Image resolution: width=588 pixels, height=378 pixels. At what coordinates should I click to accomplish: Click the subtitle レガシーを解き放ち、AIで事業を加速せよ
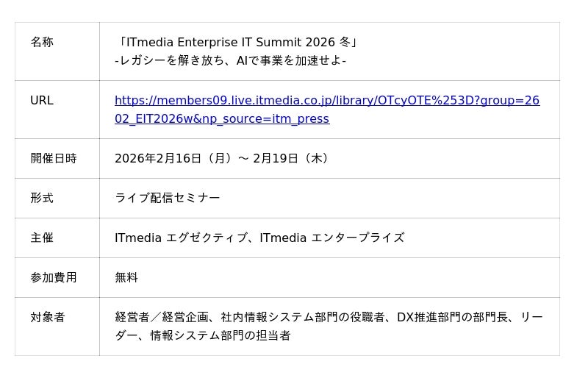point(230,61)
